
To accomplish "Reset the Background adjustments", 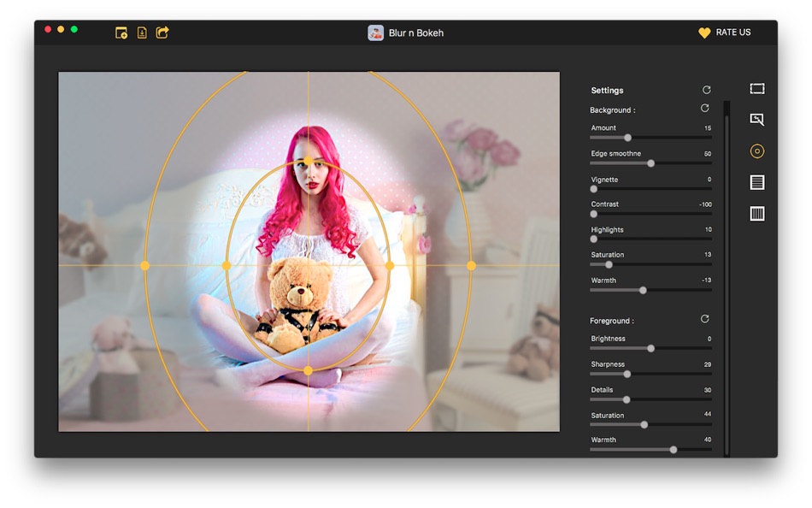I will 704,108.
